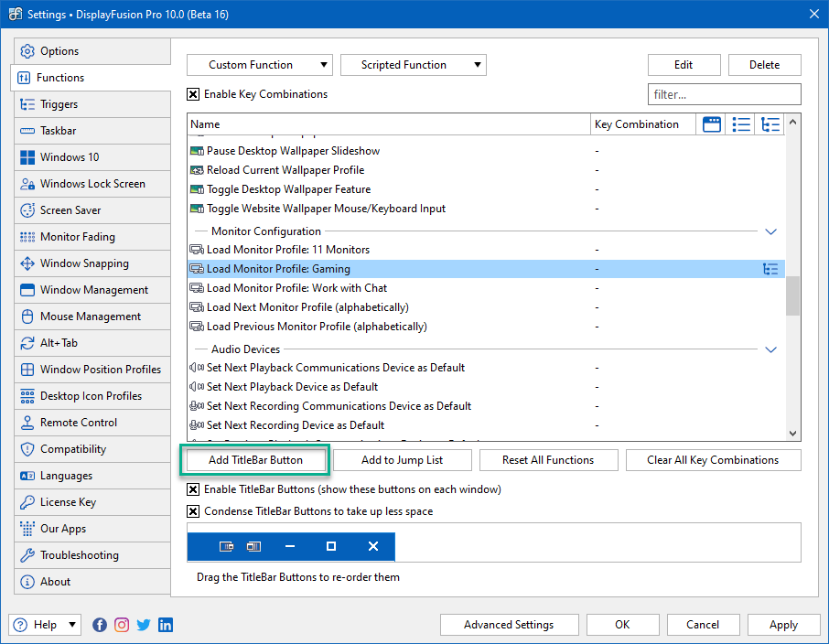The width and height of the screenshot is (829, 644).
Task: Switch list to TitleBar buttons view icon
Action: (x=712, y=124)
